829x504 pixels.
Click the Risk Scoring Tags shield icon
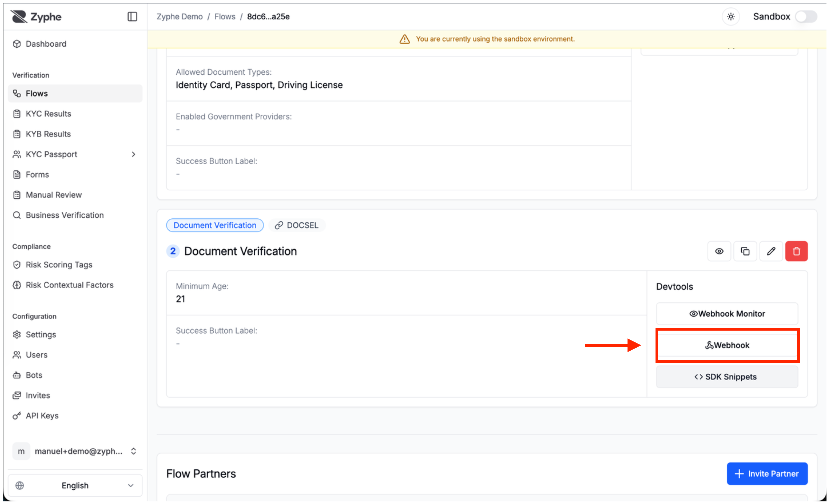click(17, 264)
